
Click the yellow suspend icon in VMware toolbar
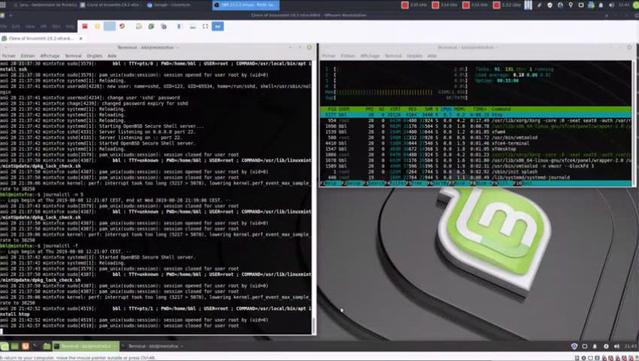(x=97, y=26)
